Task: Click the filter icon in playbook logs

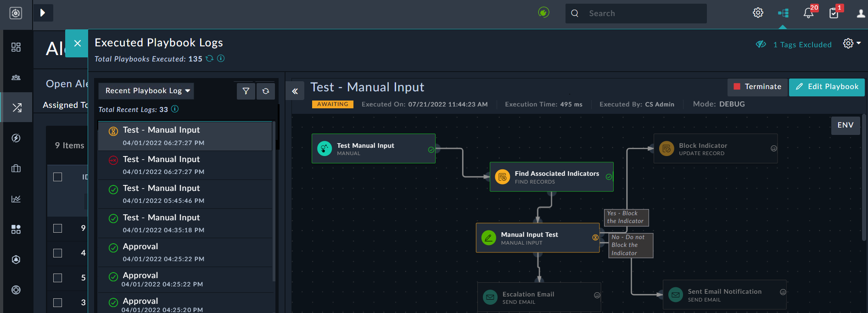Action: pos(246,91)
